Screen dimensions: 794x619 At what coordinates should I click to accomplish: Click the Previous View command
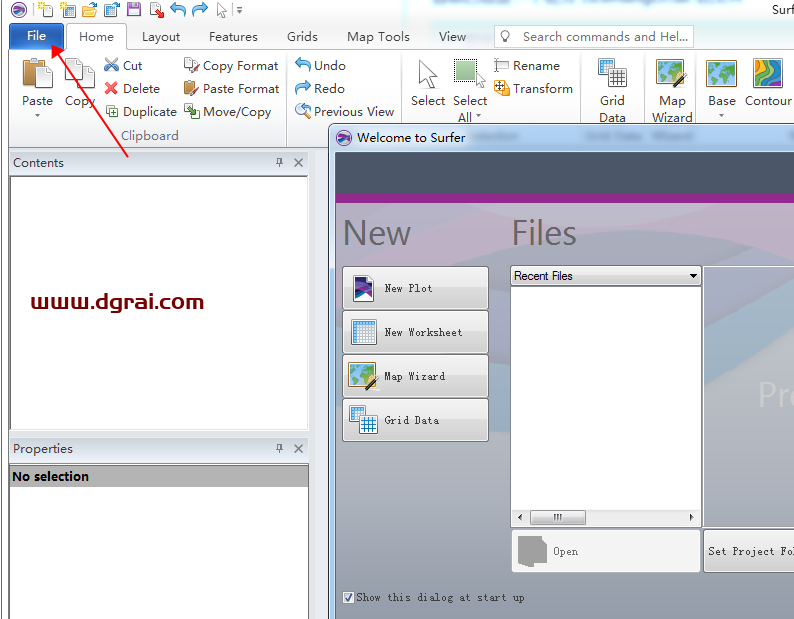click(x=344, y=111)
